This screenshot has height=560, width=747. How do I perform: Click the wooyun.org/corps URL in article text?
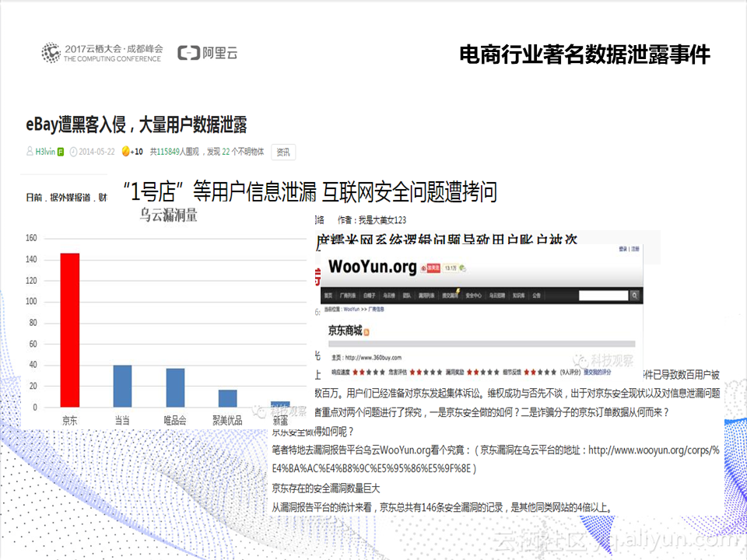(x=496, y=459)
